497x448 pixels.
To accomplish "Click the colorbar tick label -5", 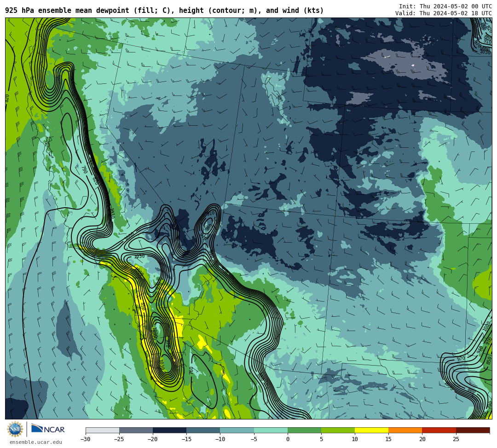I will tap(254, 439).
